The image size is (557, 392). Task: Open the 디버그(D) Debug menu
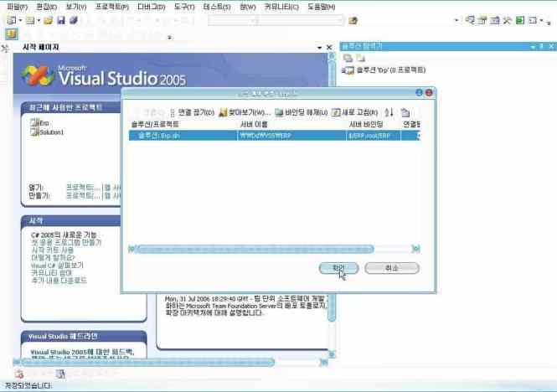(x=152, y=7)
